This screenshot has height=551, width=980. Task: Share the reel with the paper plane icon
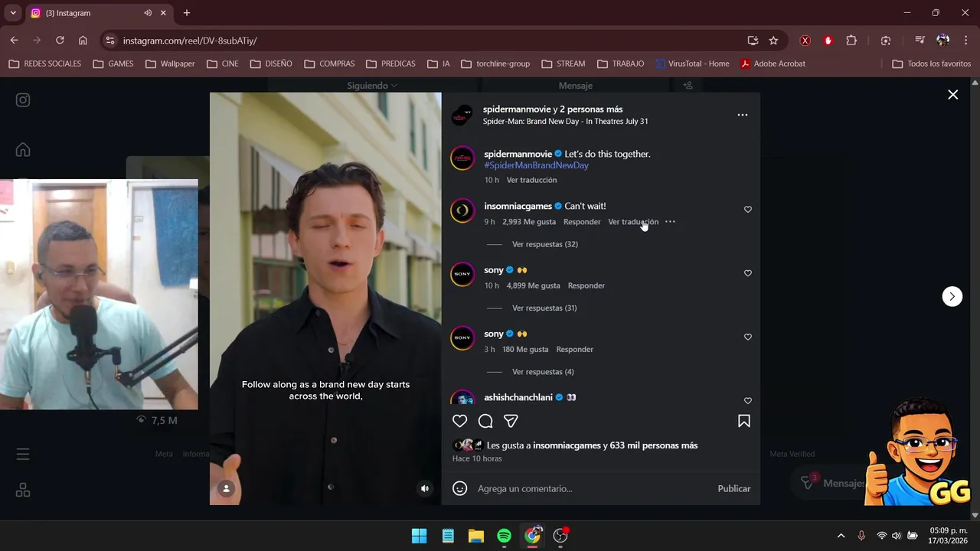click(511, 421)
